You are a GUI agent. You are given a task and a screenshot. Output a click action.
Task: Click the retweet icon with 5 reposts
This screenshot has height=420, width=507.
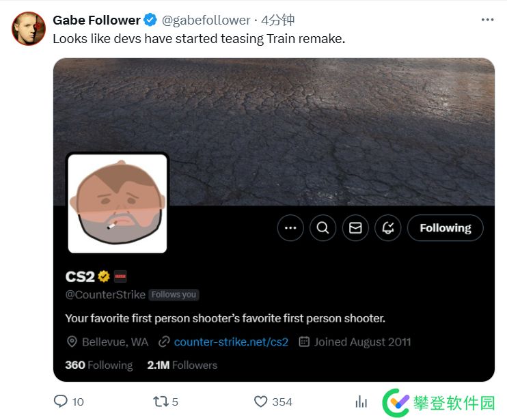click(161, 402)
